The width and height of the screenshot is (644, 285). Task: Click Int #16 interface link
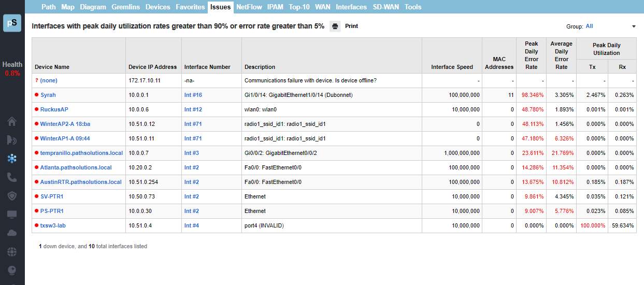coord(193,95)
